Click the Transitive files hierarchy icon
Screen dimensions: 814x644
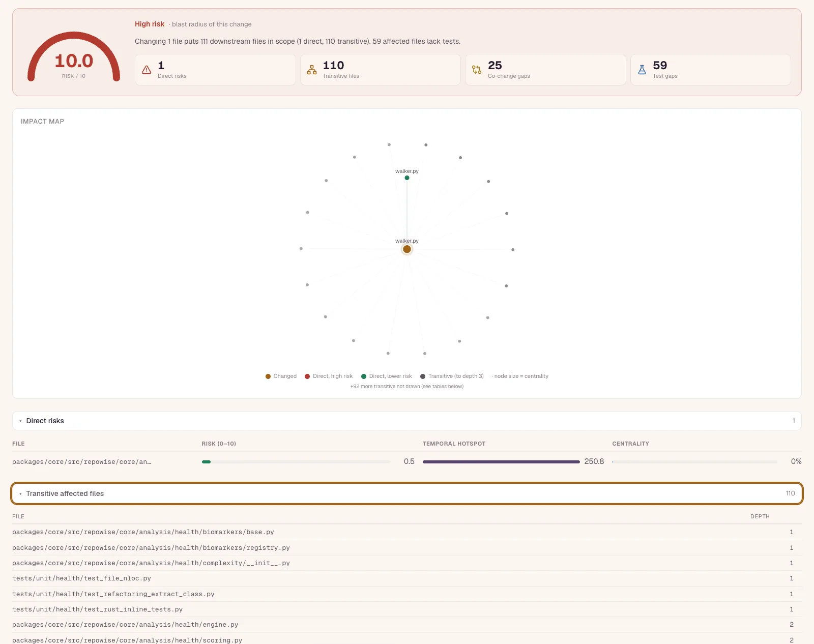[312, 70]
